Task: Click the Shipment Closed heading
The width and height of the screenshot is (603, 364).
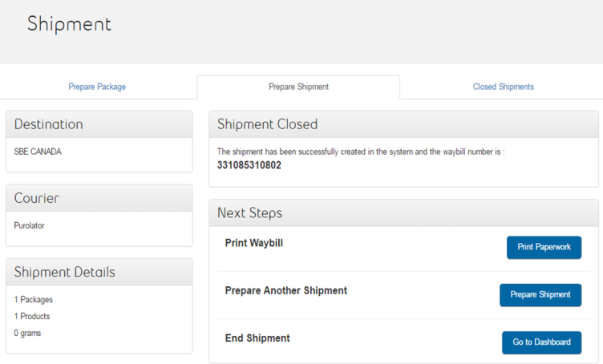Action: tap(268, 124)
